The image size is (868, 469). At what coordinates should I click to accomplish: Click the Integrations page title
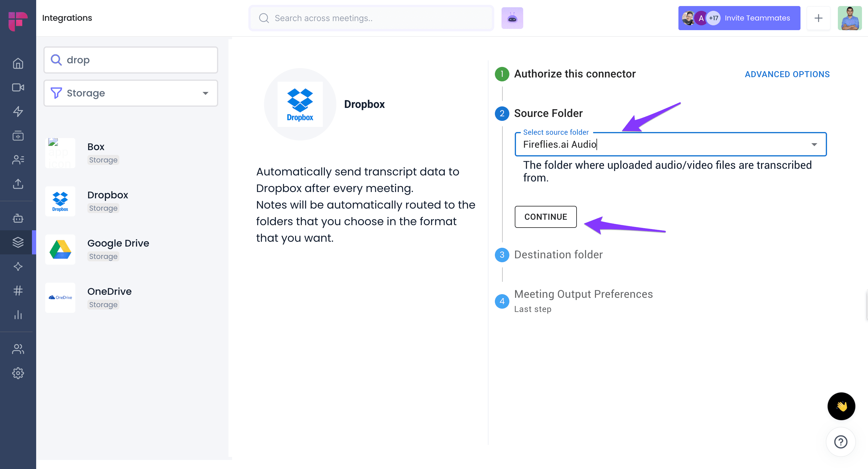pyautogui.click(x=67, y=18)
